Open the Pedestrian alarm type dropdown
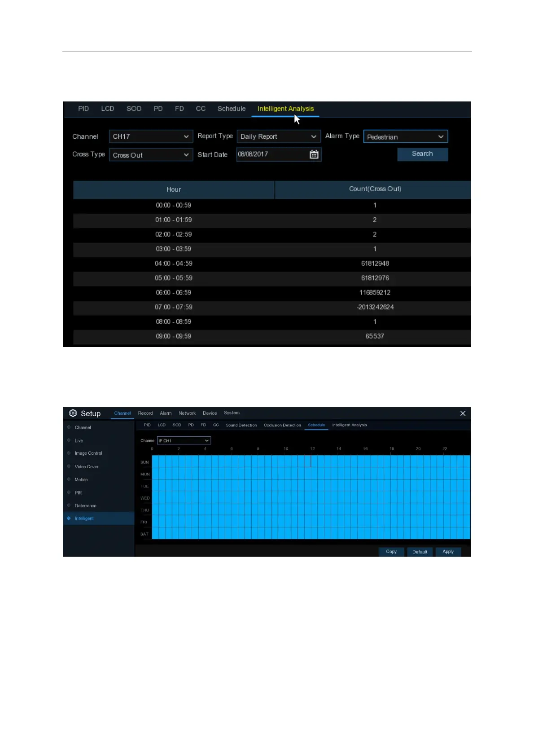Image resolution: width=534 pixels, height=756 pixels. pyautogui.click(x=406, y=136)
